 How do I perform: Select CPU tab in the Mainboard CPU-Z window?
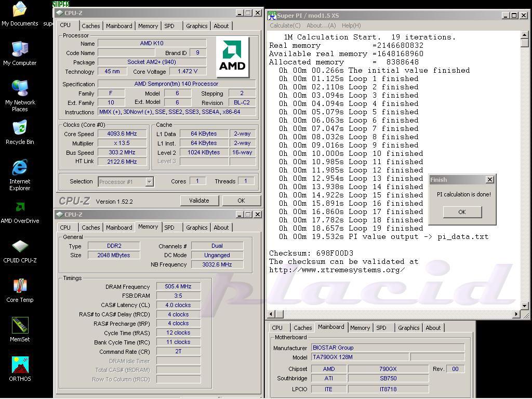(x=277, y=328)
